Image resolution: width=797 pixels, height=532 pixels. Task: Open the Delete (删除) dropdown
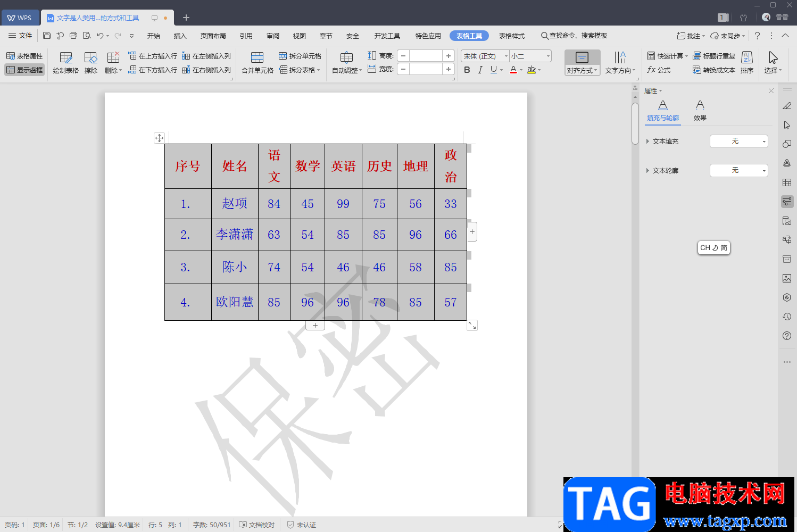[x=113, y=63]
